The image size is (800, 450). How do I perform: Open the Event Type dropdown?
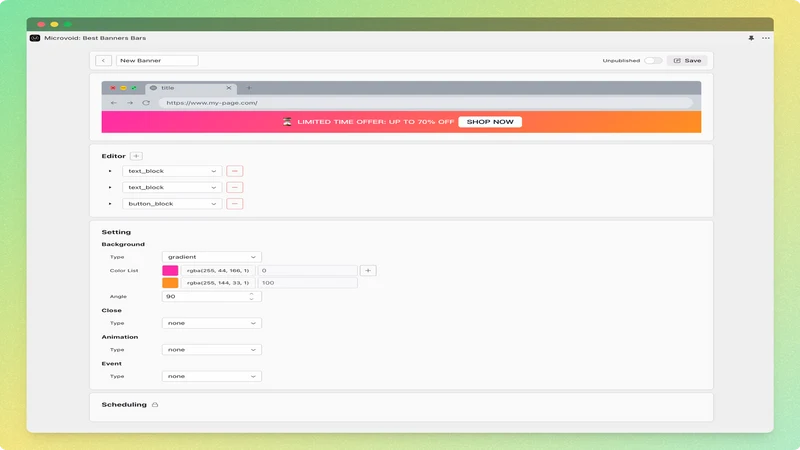pos(212,377)
